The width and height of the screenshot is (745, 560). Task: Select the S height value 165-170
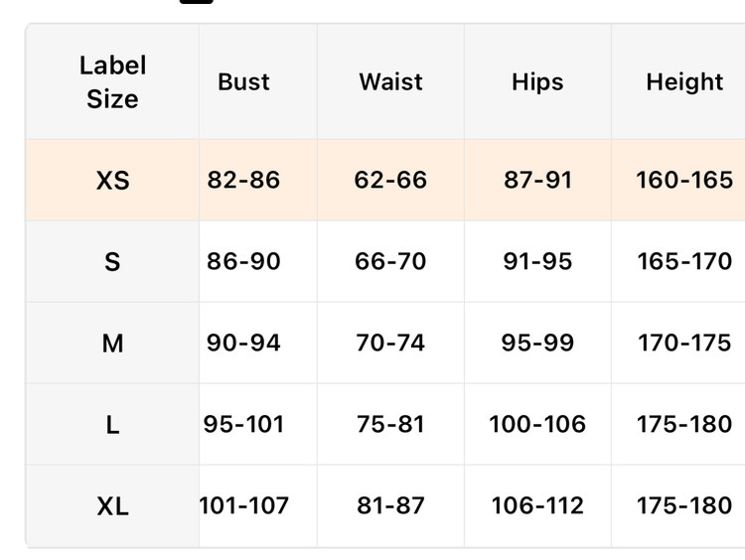pyautogui.click(x=684, y=261)
